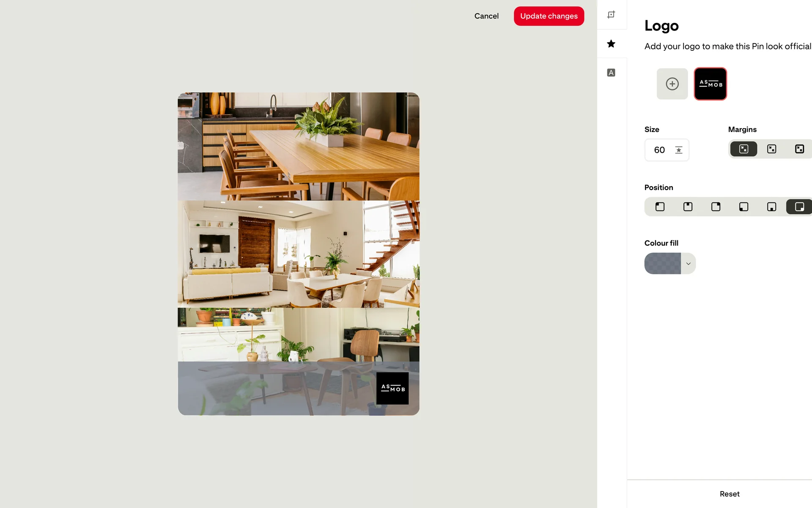812x508 pixels.
Task: Select the star logo tab icon
Action: 611,44
